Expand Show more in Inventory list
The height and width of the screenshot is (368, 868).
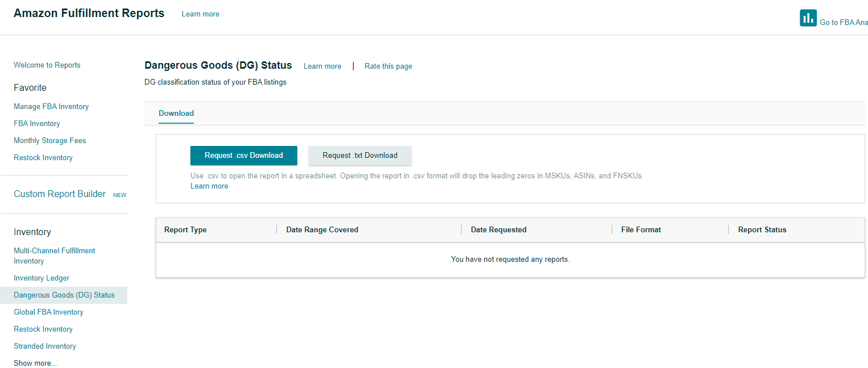tap(35, 363)
